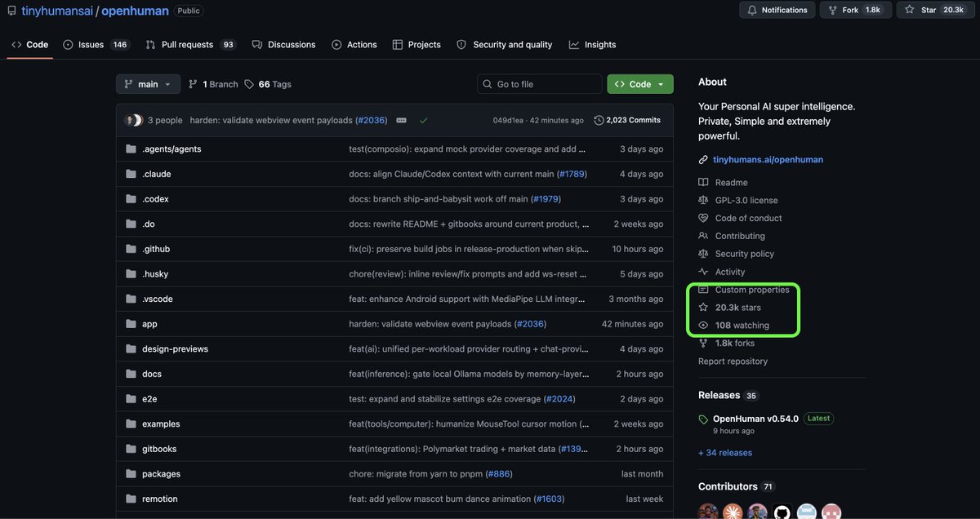Open the green Code dropdown button

(x=640, y=84)
